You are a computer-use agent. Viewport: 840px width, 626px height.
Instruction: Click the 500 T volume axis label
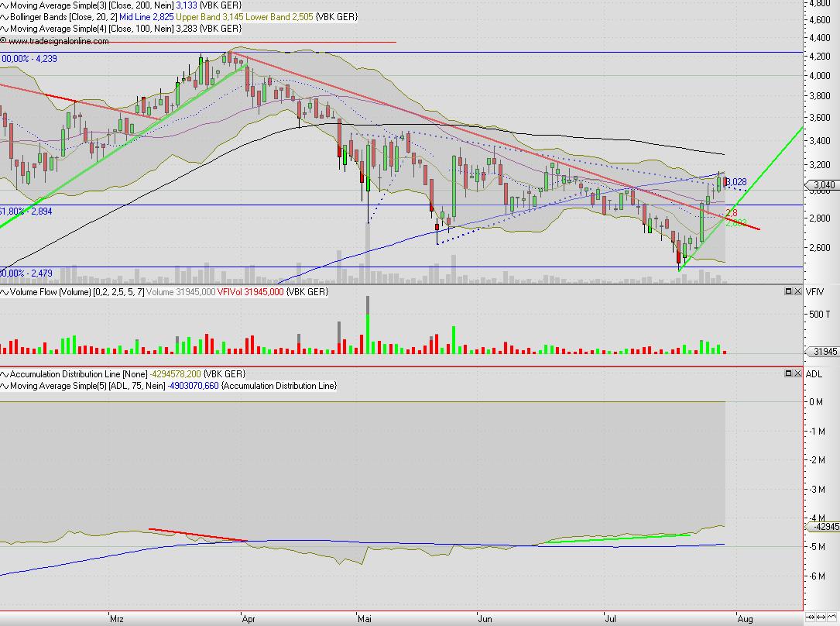(x=820, y=314)
